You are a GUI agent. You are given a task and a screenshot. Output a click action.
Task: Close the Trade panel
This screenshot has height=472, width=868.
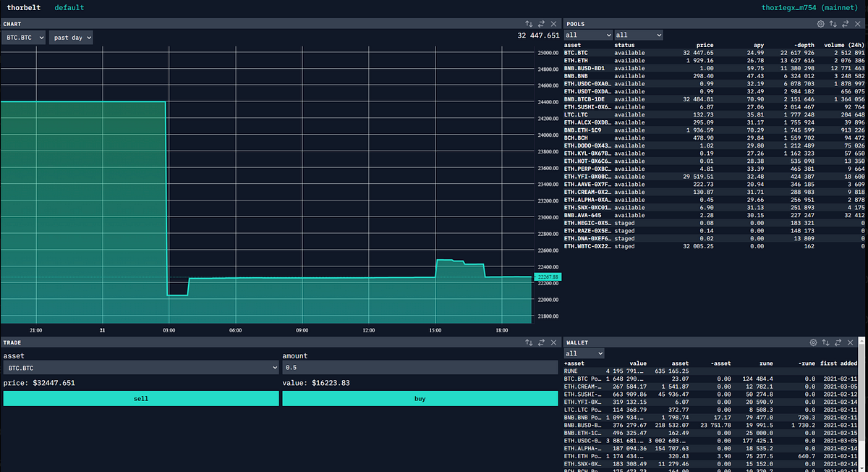point(553,342)
